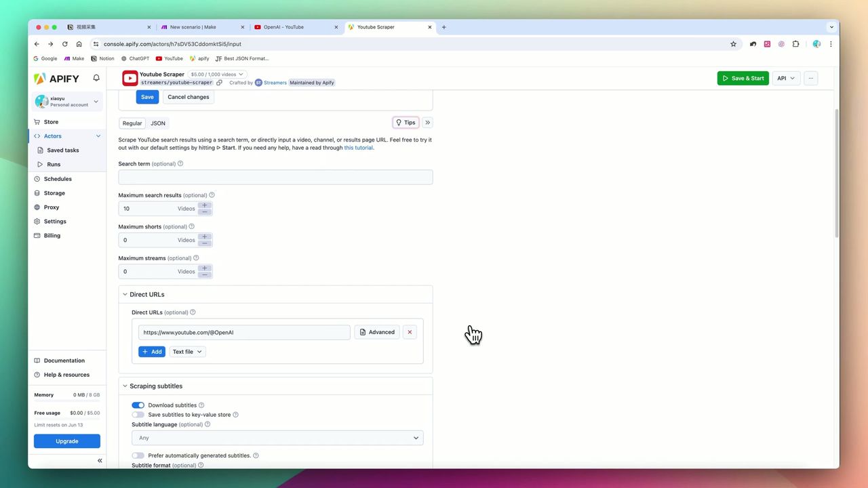The height and width of the screenshot is (488, 868).
Task: Increase Maximum search results with the plus stepper
Action: point(204,205)
